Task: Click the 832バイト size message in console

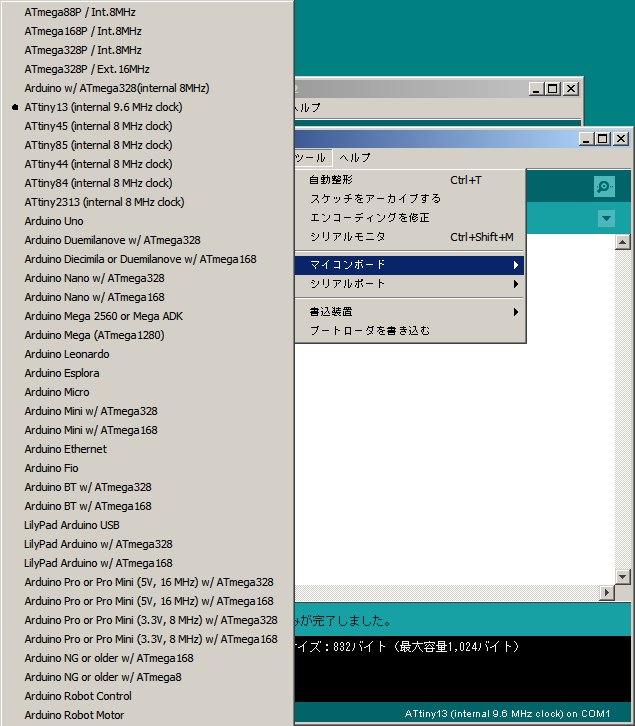Action: [x=407, y=646]
